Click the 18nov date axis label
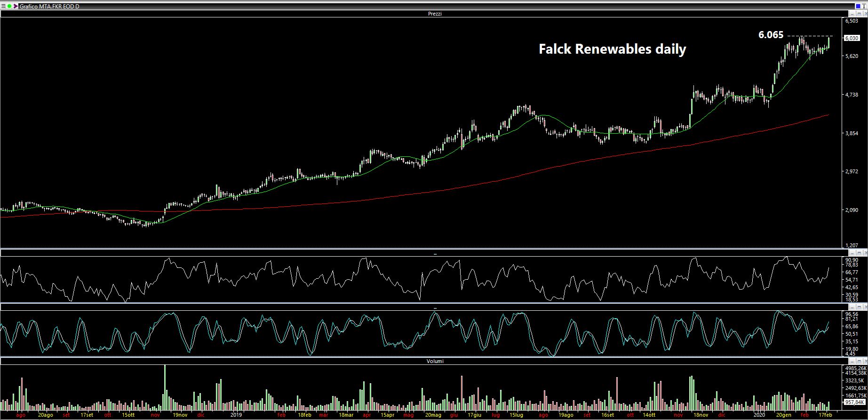The width and height of the screenshot is (868, 420). pos(701,415)
